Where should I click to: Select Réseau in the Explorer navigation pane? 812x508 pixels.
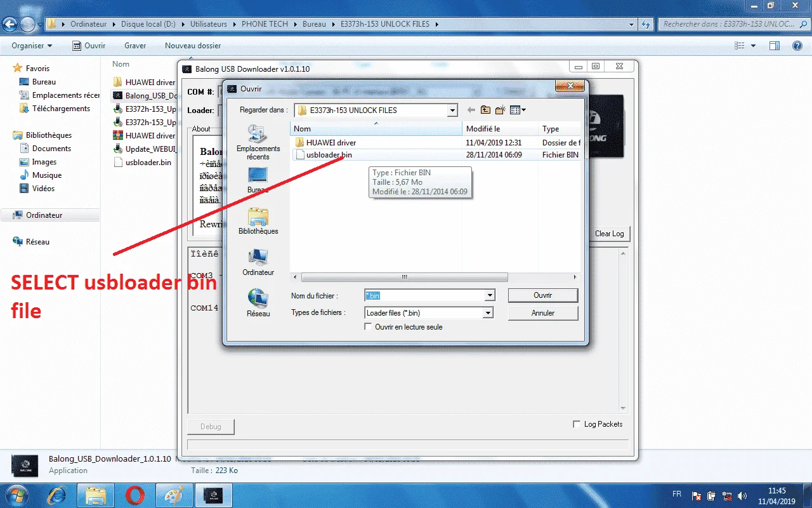coord(31,242)
